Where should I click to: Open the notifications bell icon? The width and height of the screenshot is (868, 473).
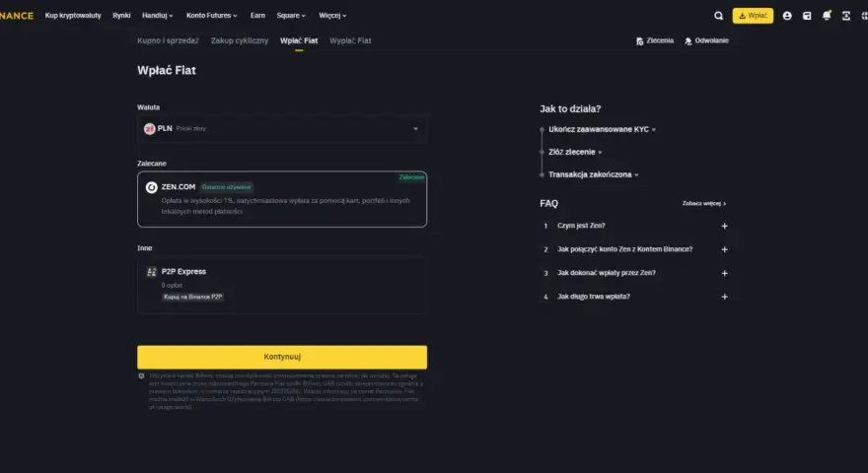point(827,16)
